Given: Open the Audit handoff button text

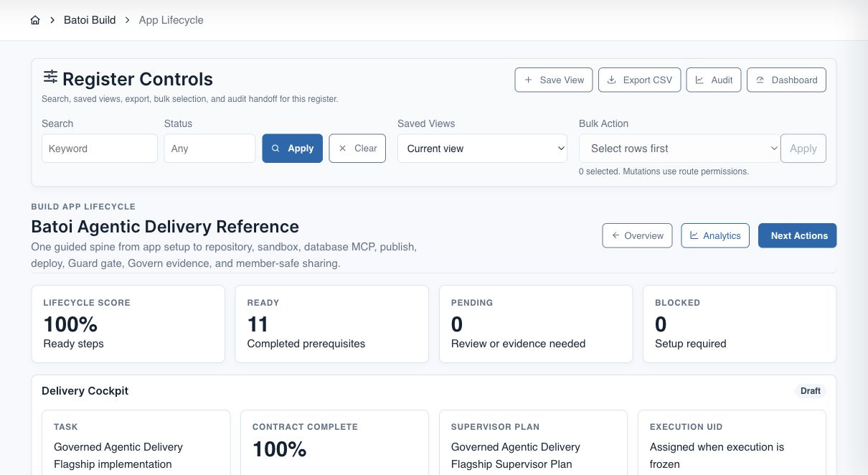Looking at the screenshot, I should point(722,80).
